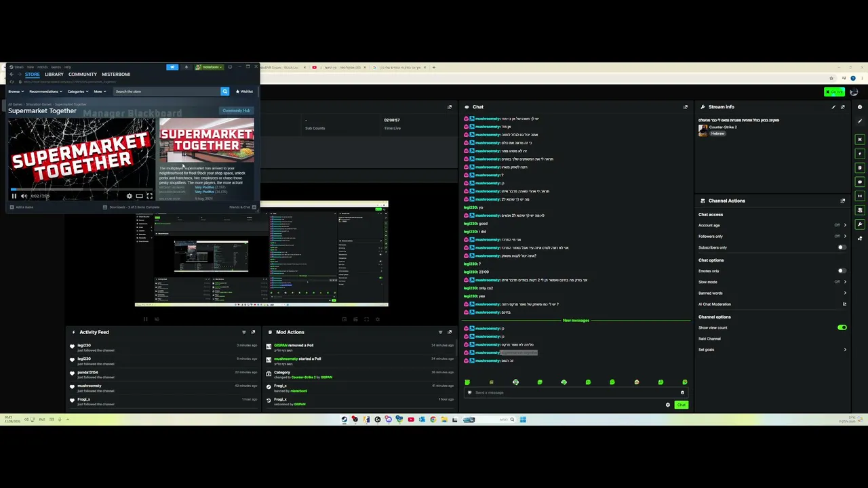Open the Steam View menu

click(x=31, y=67)
